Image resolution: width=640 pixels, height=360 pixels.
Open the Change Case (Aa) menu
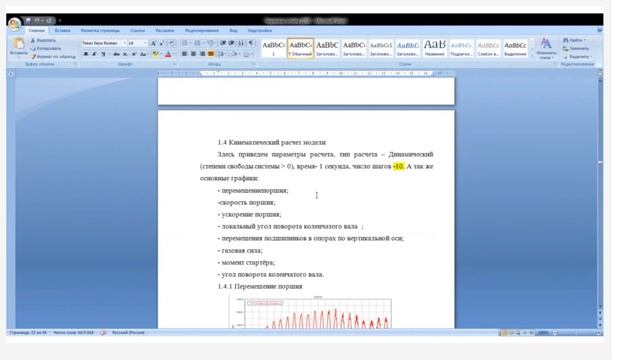[x=143, y=54]
